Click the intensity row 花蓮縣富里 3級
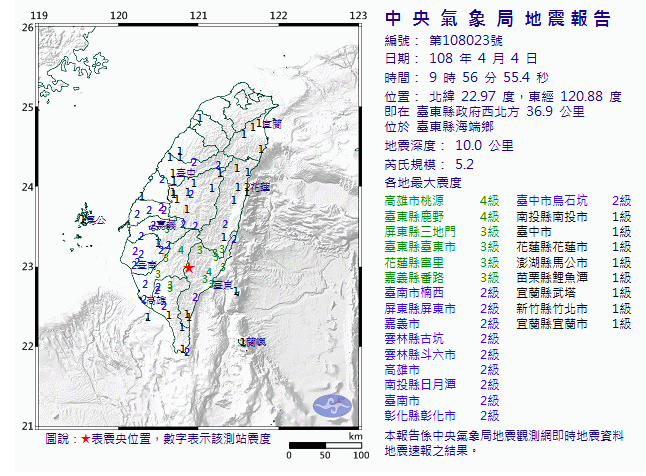The image size is (646, 476). 442,263
